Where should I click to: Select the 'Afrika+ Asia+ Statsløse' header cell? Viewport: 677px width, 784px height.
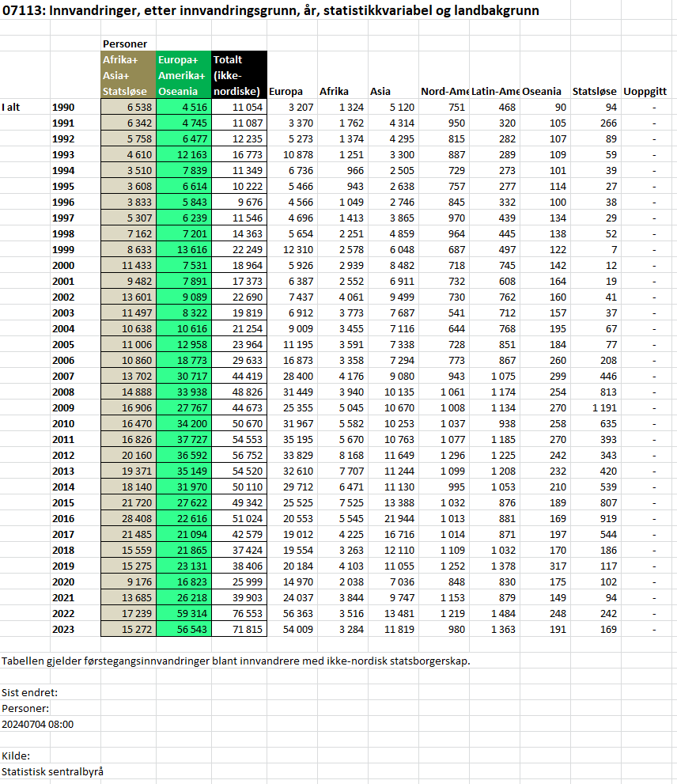pyautogui.click(x=128, y=75)
